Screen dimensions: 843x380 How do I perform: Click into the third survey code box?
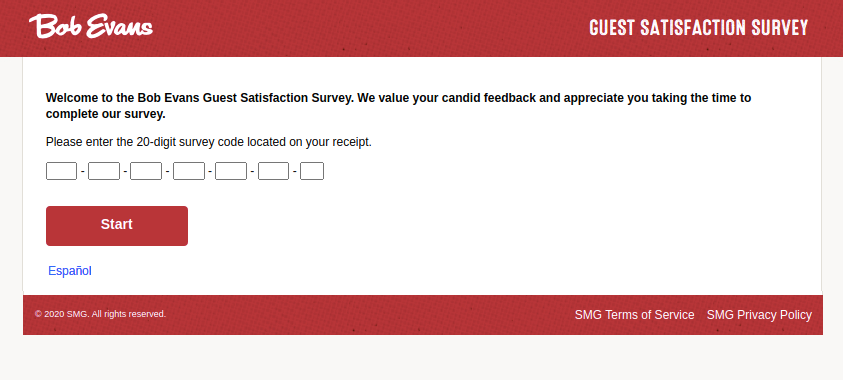pyautogui.click(x=146, y=171)
